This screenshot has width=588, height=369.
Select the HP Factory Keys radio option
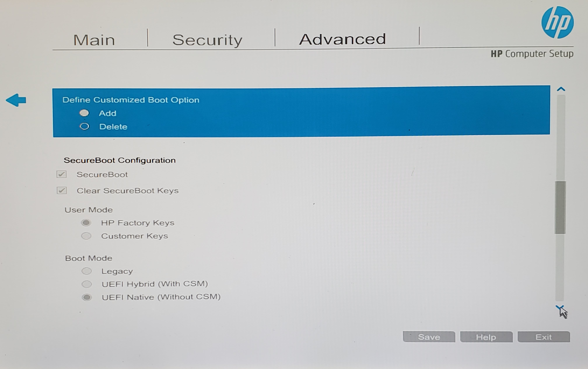point(86,223)
